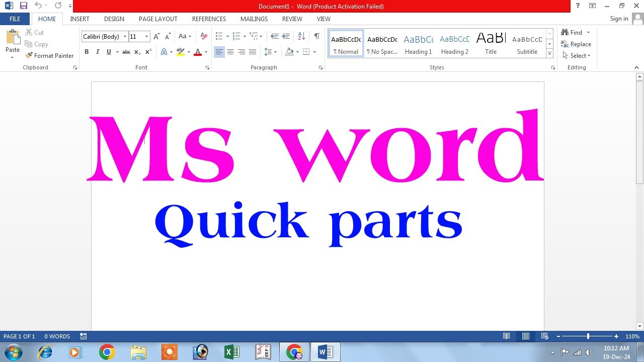Toggle Print Layout view in status bar
The height and width of the screenshot is (362, 644).
coord(526,336)
